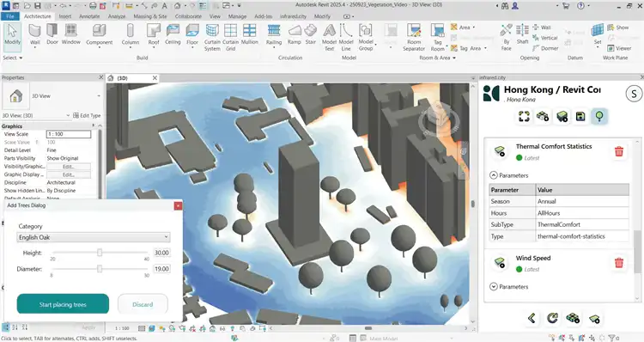Close the Add Trees Dialog
The width and height of the screenshot is (644, 342).
[x=178, y=205]
